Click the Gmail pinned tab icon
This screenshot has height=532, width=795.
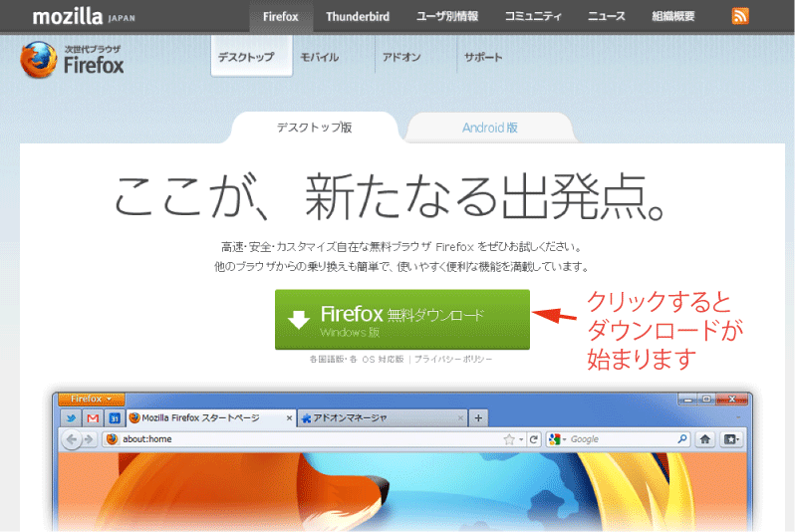pos(93,418)
